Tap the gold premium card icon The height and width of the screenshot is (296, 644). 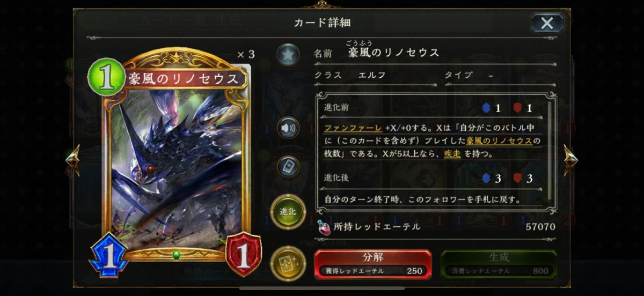[x=288, y=263]
